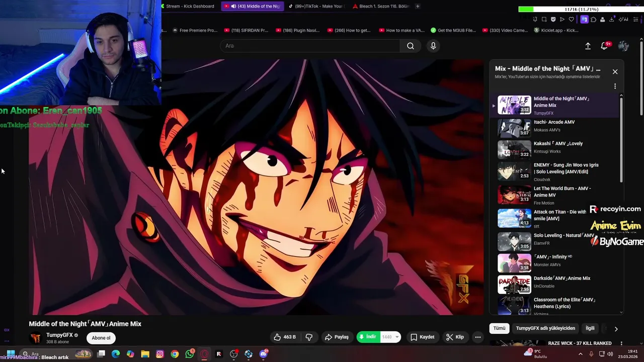Close the Mix playlist panel

(615, 71)
